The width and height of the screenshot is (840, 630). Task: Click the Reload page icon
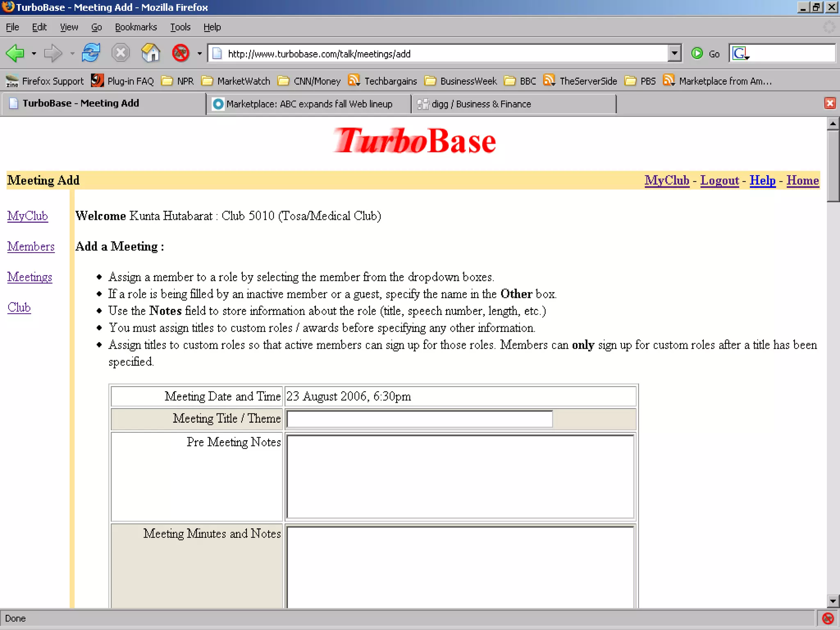tap(91, 53)
